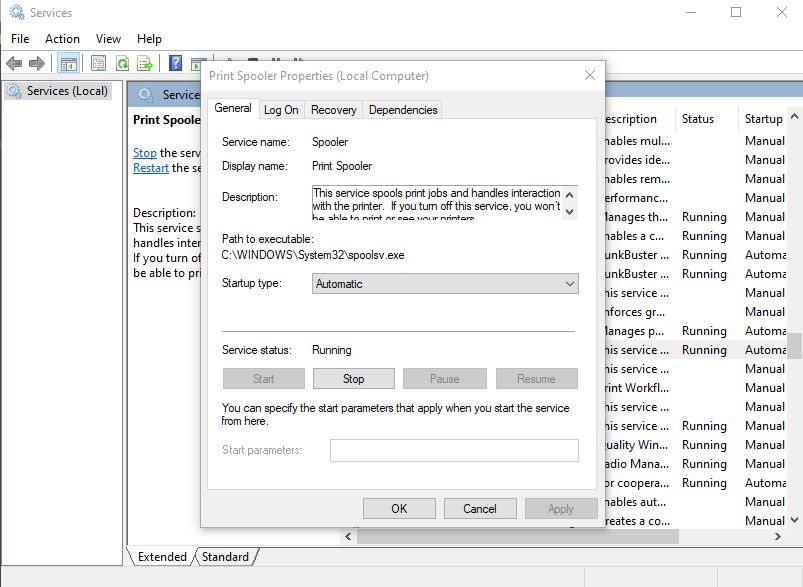Switch to the General tab

coord(233,108)
